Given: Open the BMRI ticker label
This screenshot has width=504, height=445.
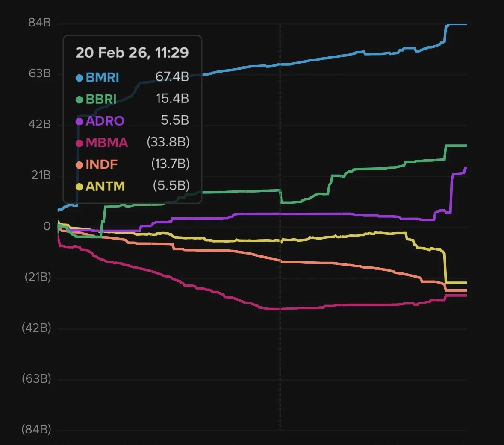Looking at the screenshot, I should pyautogui.click(x=102, y=77).
